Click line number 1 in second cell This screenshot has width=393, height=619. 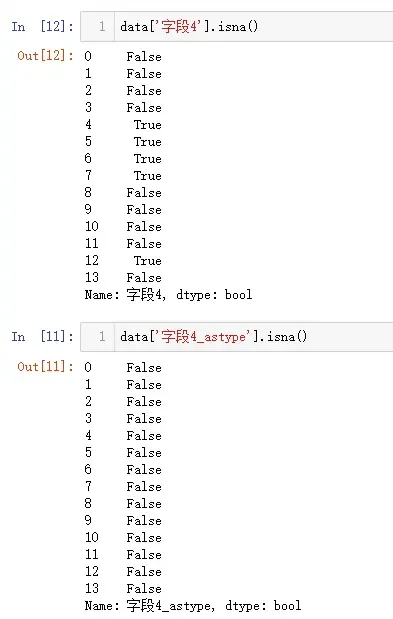102,337
